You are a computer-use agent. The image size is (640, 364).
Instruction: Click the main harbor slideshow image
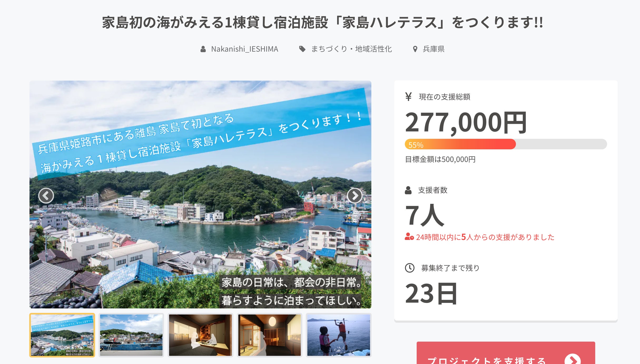[x=200, y=194]
